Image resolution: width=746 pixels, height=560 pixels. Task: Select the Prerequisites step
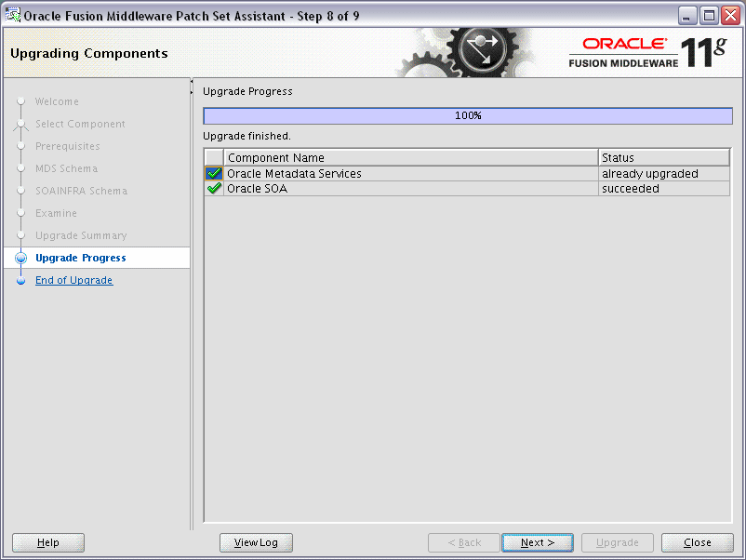coord(68,147)
